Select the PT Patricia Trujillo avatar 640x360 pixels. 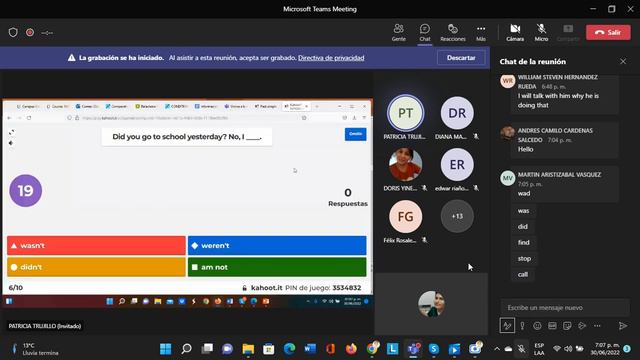(x=405, y=113)
